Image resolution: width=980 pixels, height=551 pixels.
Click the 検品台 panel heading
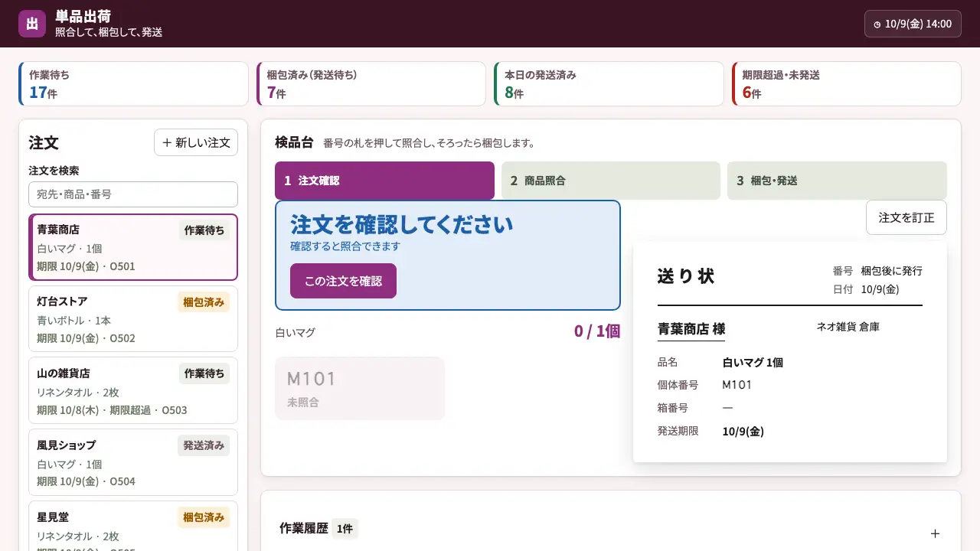click(294, 142)
